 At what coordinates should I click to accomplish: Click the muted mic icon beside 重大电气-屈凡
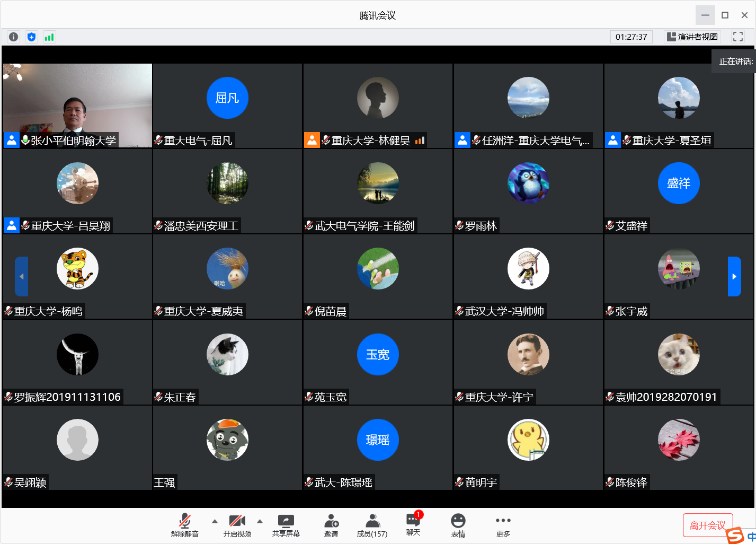(x=158, y=140)
